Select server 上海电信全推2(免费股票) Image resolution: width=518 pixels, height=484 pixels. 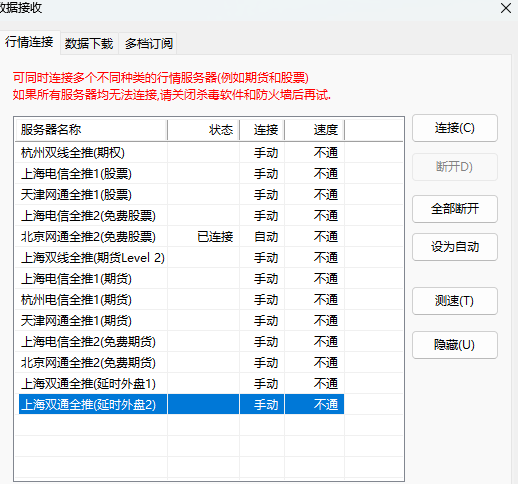(88, 216)
